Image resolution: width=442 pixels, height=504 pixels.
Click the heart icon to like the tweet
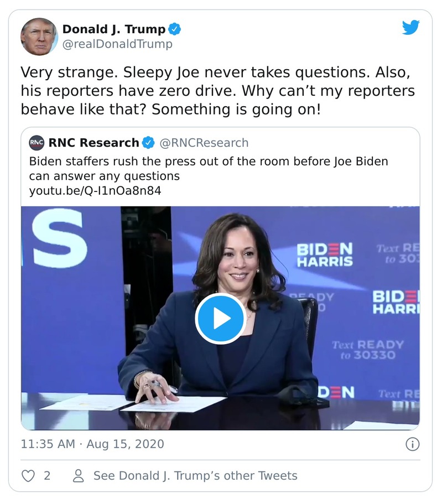coord(27,475)
